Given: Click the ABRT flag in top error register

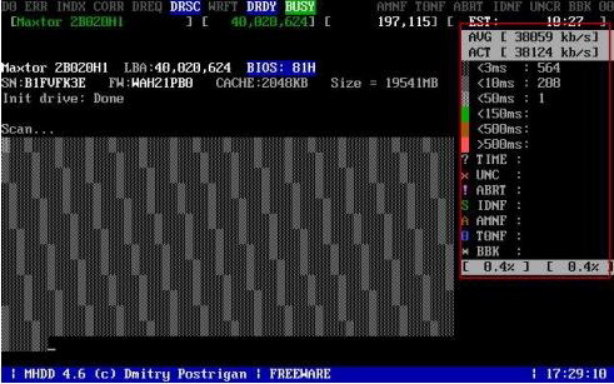Looking at the screenshot, I should coord(469,7).
